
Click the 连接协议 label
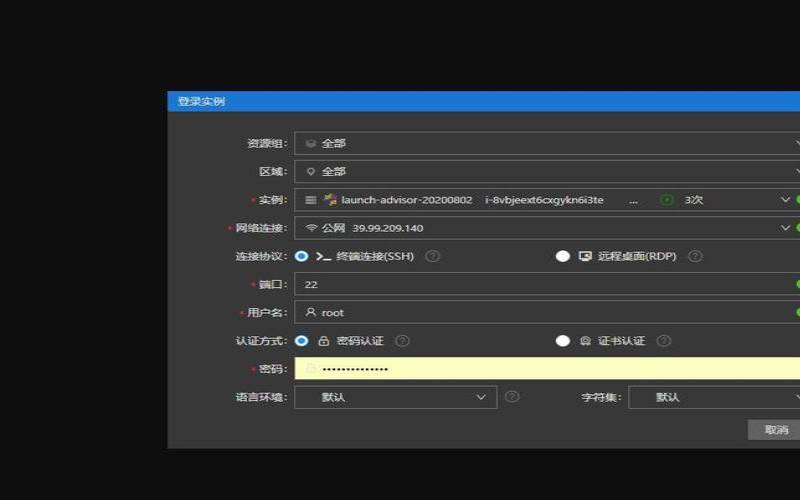click(261, 256)
